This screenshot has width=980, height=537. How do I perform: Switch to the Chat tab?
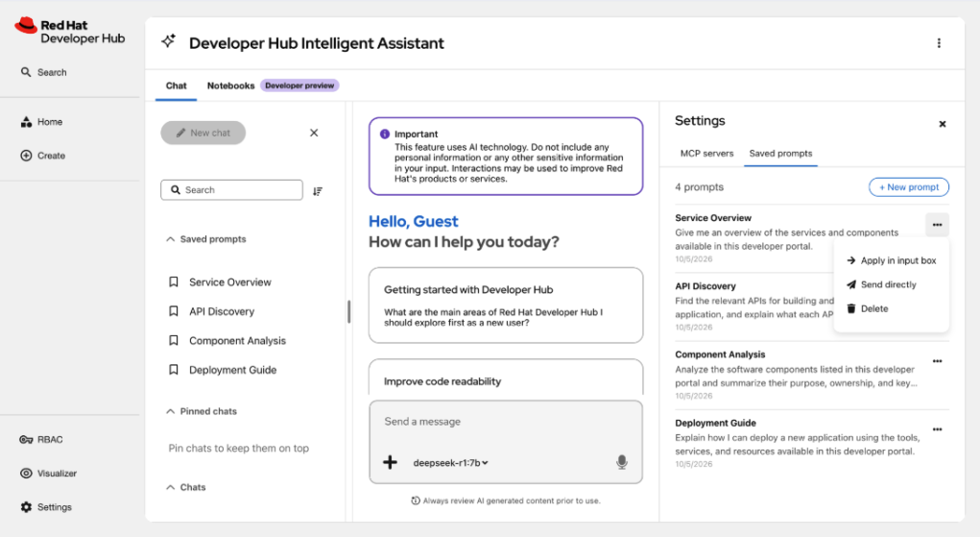coord(177,85)
